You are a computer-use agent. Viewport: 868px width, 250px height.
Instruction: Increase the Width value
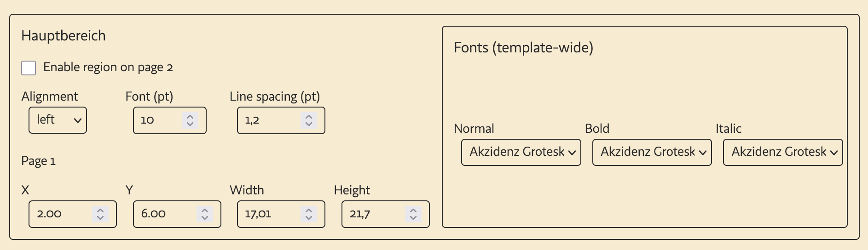coord(309,210)
